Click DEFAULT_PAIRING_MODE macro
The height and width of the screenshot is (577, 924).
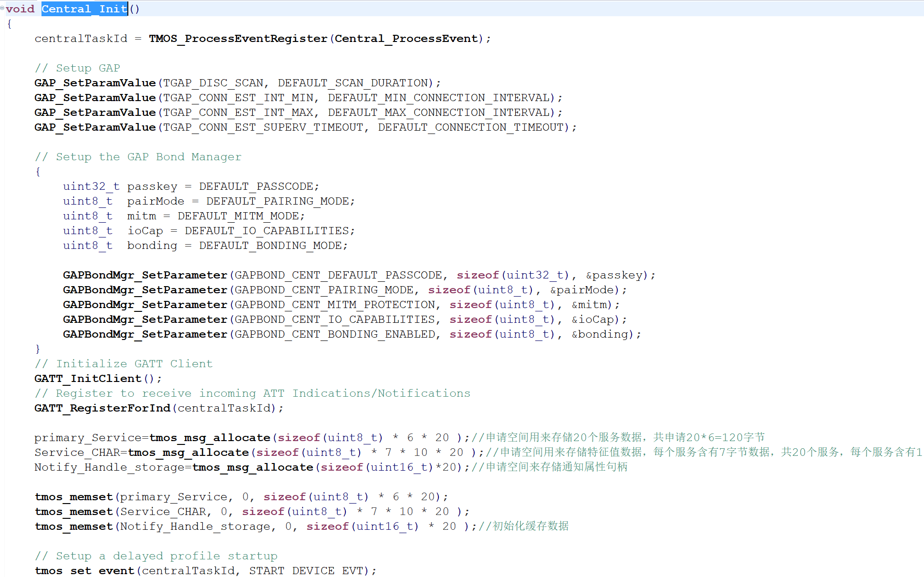point(277,201)
